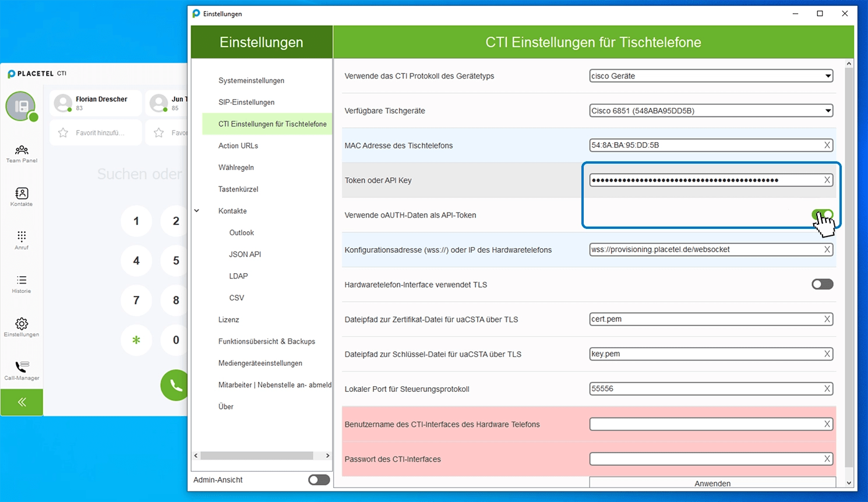Viewport: 868px width, 502px height.
Task: Open Call-Manager in Placetel CTI sidebar
Action: (22, 370)
